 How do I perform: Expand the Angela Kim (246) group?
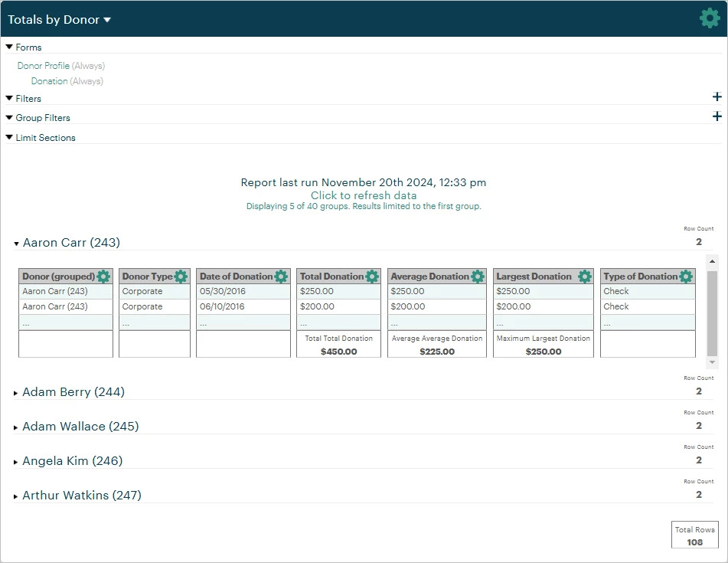(x=16, y=462)
